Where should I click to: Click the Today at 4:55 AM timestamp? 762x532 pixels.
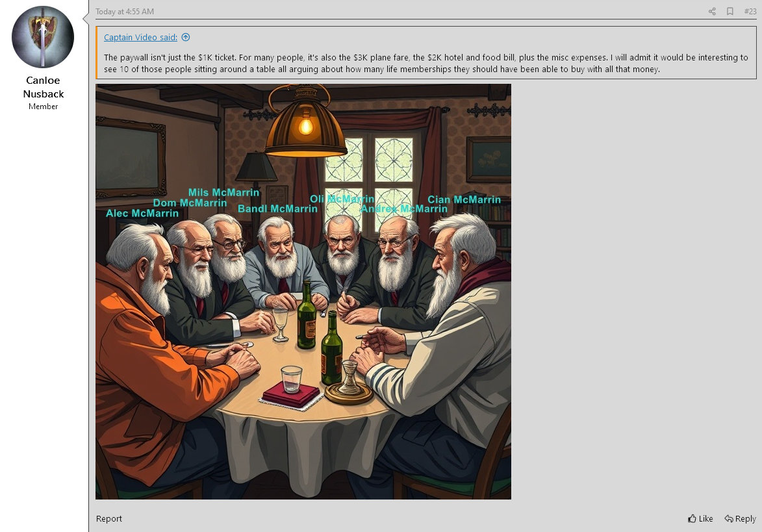(125, 11)
